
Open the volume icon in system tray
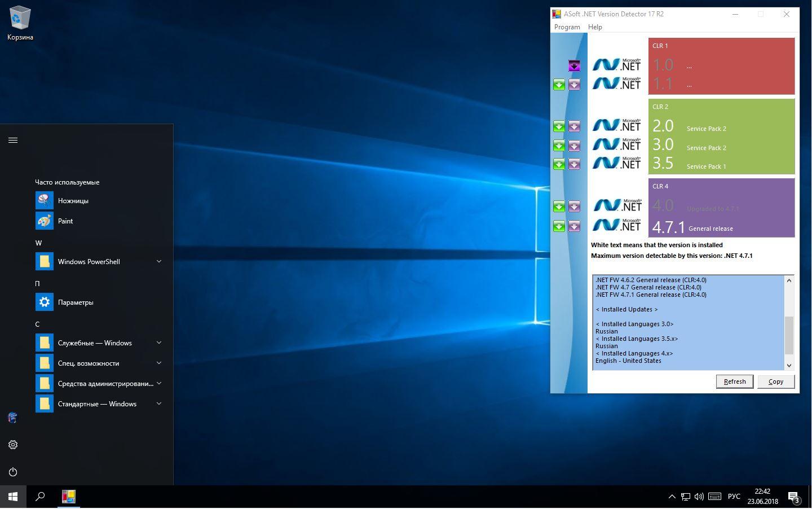click(x=699, y=497)
